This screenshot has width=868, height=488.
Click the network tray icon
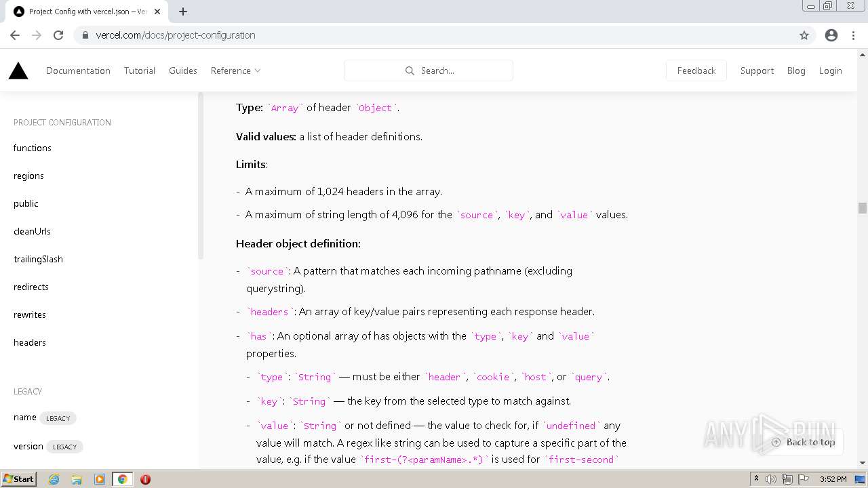[787, 479]
